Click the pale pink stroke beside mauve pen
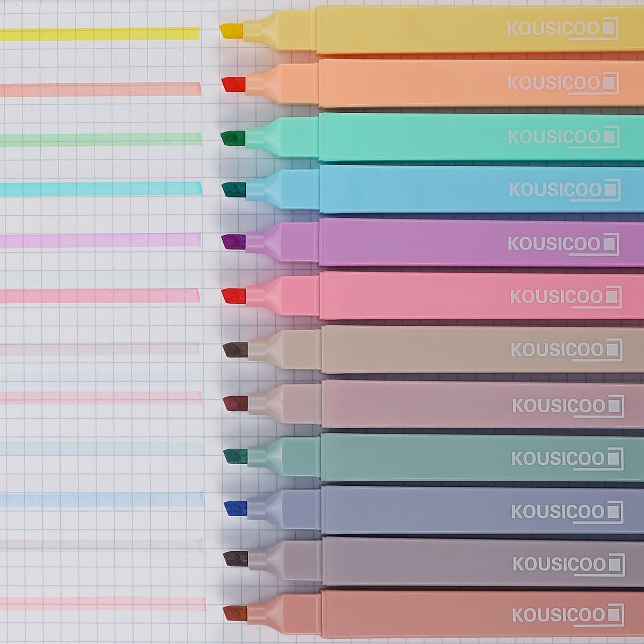 (101, 397)
